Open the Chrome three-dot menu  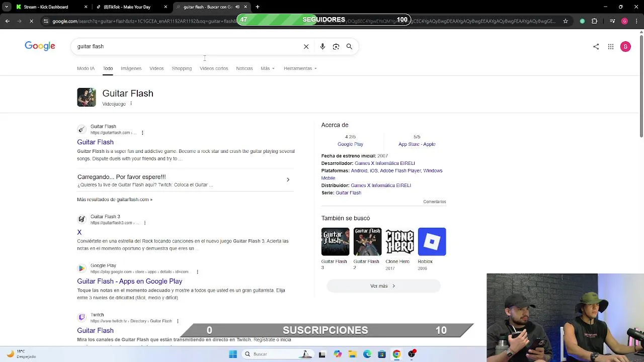(636, 21)
